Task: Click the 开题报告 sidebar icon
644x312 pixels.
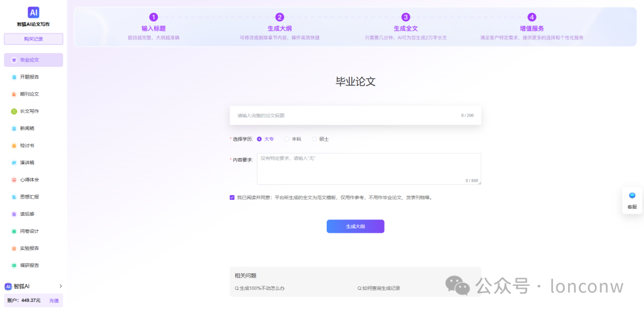Action: tap(14, 77)
